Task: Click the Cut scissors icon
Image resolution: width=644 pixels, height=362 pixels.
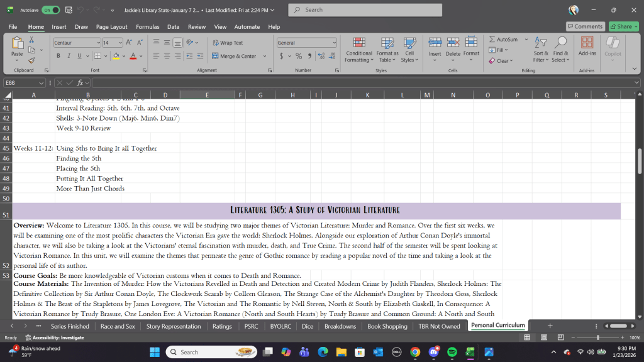Action: 31,40
